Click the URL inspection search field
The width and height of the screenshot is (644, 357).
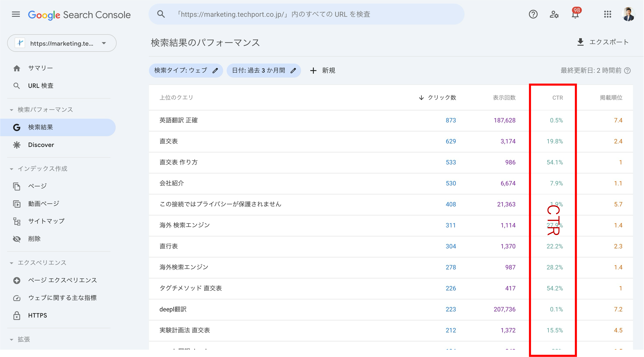[306, 14]
